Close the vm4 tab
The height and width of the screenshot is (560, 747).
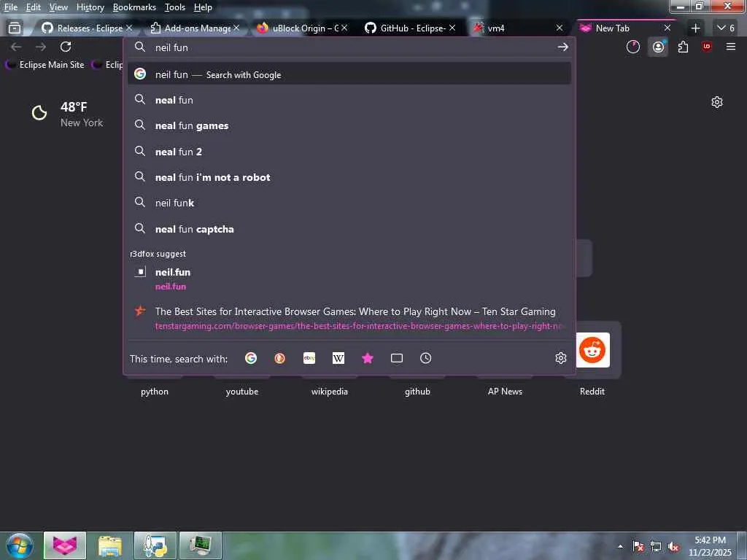(x=560, y=28)
